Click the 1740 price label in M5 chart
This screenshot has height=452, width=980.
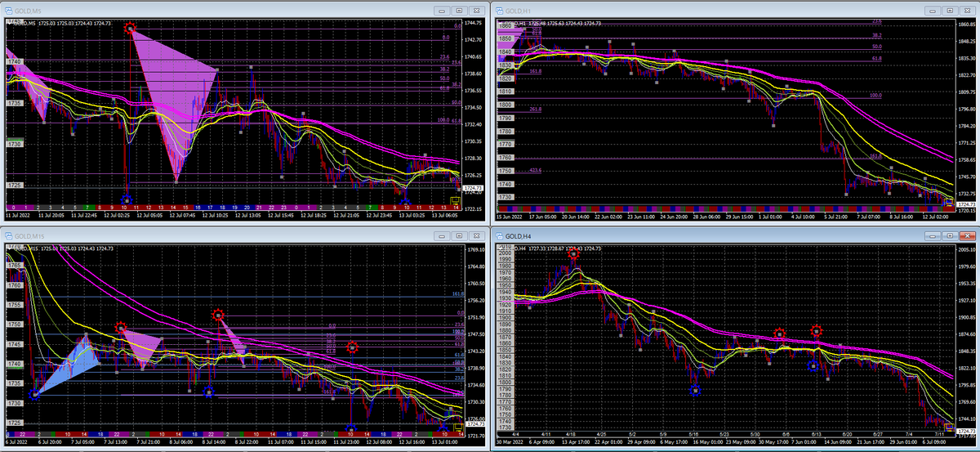pyautogui.click(x=13, y=61)
